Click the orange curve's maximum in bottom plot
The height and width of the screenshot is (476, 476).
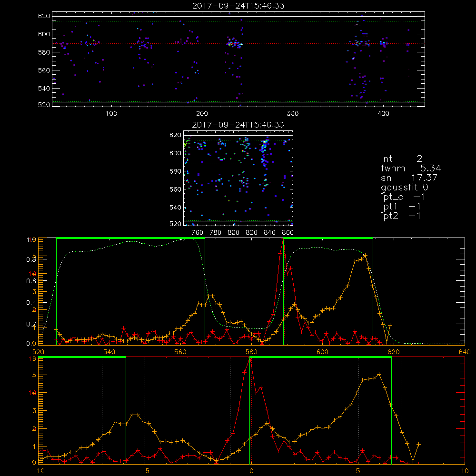pyautogui.click(x=379, y=375)
